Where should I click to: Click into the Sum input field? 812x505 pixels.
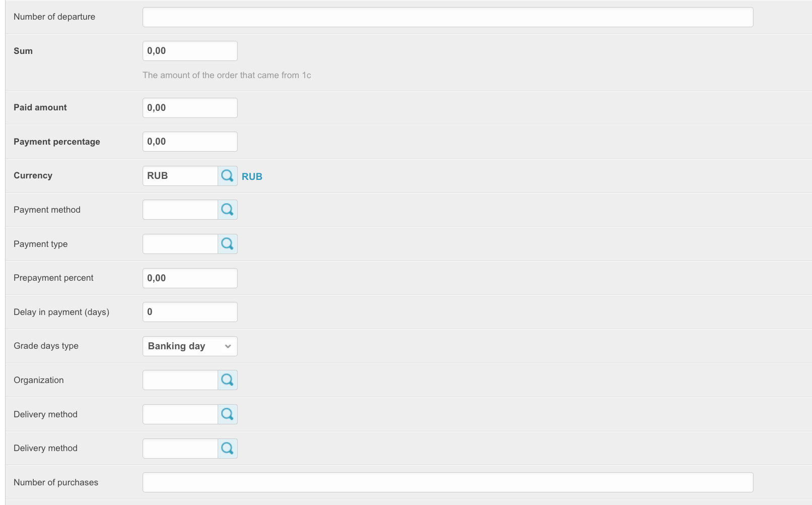(x=190, y=51)
